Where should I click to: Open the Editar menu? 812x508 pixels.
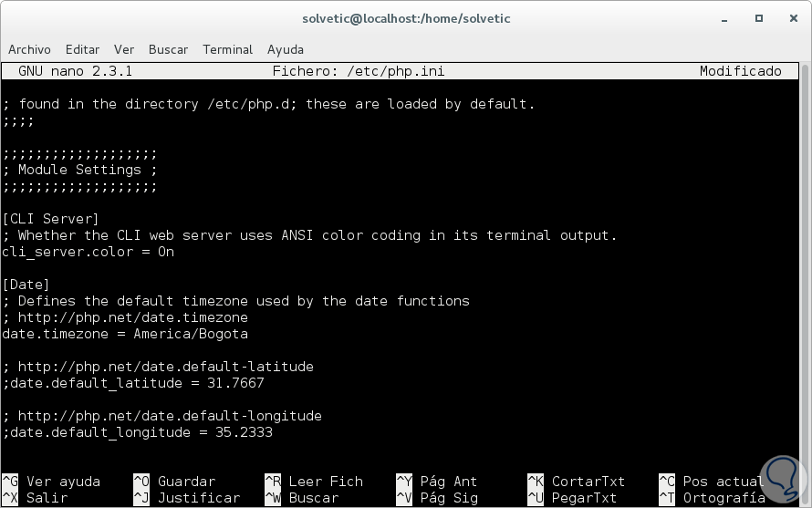[82, 49]
